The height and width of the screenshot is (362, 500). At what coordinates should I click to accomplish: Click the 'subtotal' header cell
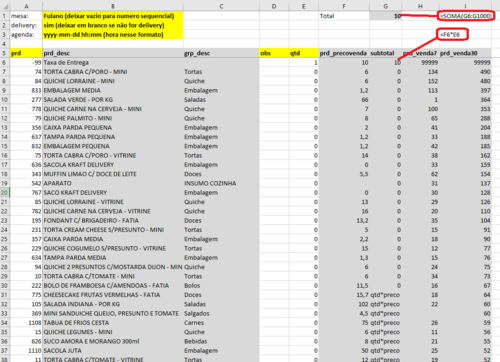click(x=386, y=53)
